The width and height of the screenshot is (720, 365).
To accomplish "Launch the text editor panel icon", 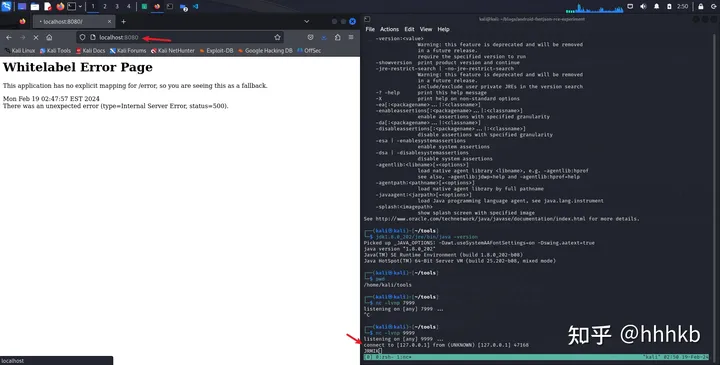I will [48, 6].
